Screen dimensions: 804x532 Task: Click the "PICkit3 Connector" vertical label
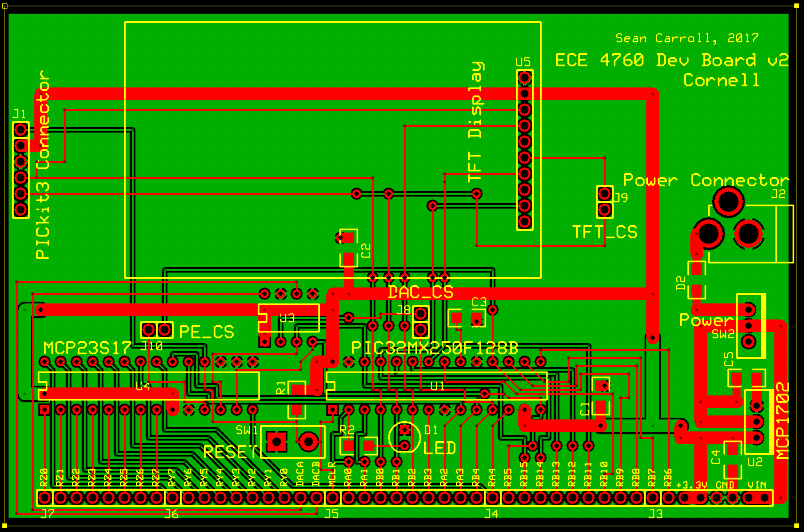(x=43, y=165)
